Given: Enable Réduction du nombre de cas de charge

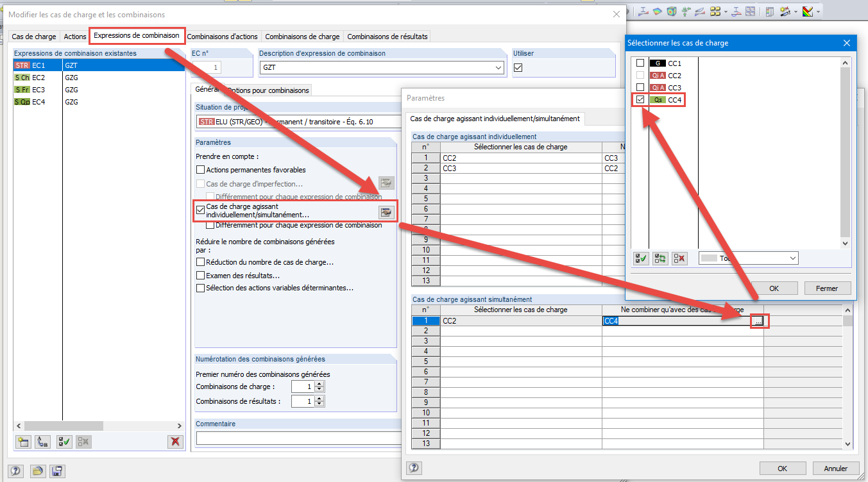Looking at the screenshot, I should pos(200,262).
